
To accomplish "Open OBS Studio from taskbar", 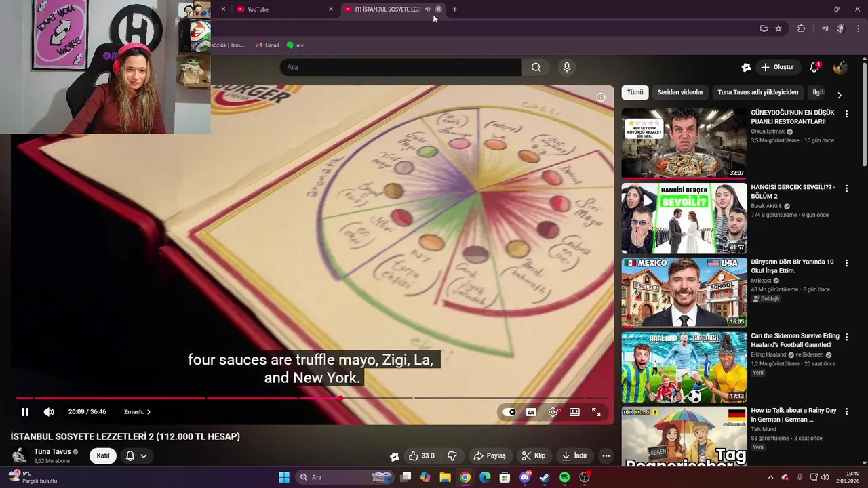I will [x=585, y=477].
